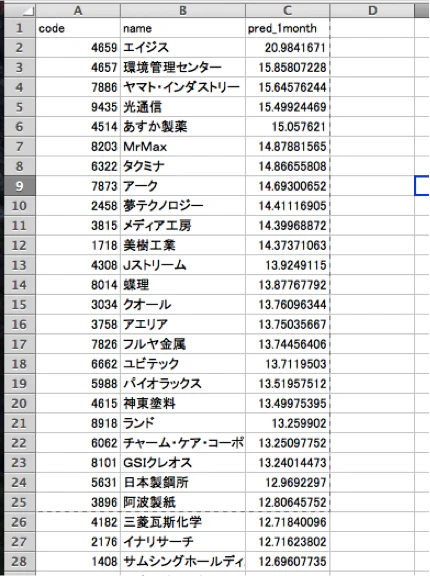The image size is (430, 576).
Task: Click the name cell 'タクミナ'
Action: click(183, 166)
